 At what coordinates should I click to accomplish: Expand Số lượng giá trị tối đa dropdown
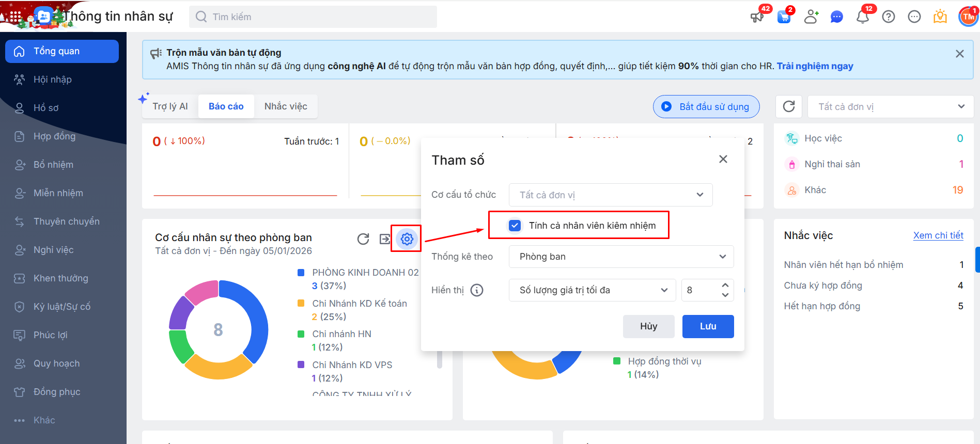click(592, 290)
